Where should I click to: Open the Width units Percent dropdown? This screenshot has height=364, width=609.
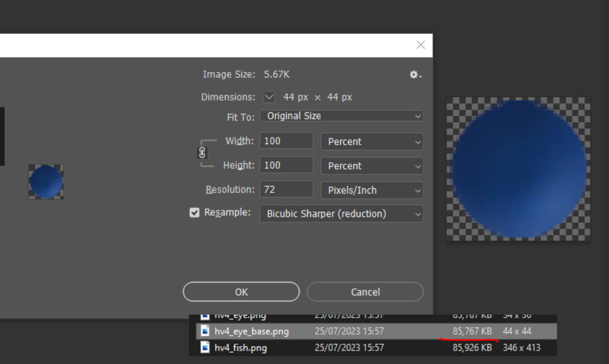(372, 141)
